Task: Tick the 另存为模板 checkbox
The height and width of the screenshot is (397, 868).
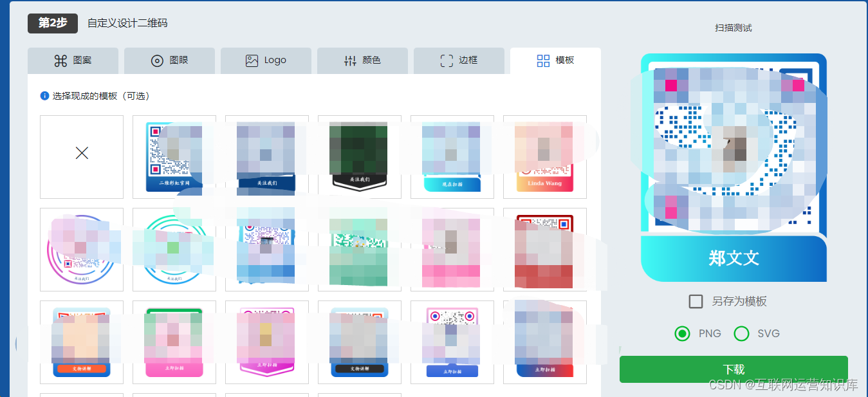Action: (x=696, y=301)
